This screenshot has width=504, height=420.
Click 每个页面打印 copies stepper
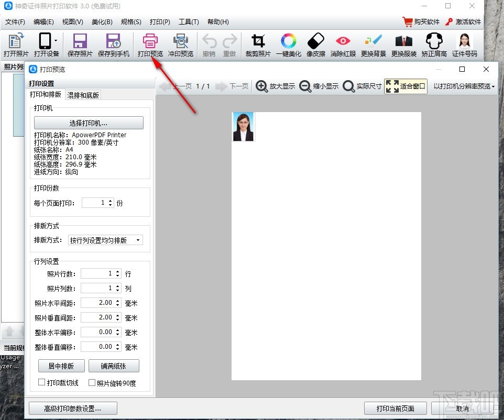point(110,203)
